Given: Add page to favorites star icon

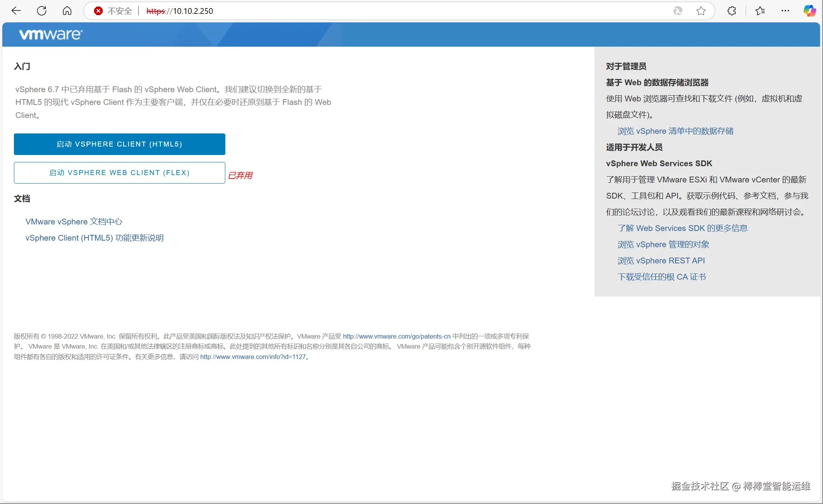Looking at the screenshot, I should pyautogui.click(x=701, y=11).
